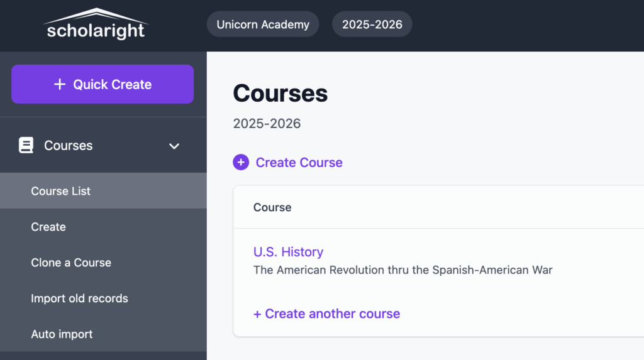Choose Create in the Courses submenu
Screen dimensions: 644x360
pyautogui.click(x=48, y=227)
